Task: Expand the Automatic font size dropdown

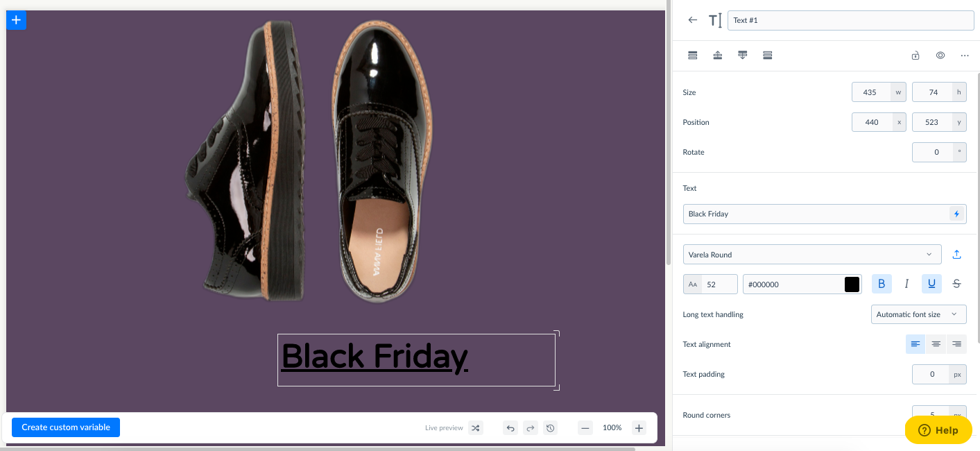Action: pos(918,314)
